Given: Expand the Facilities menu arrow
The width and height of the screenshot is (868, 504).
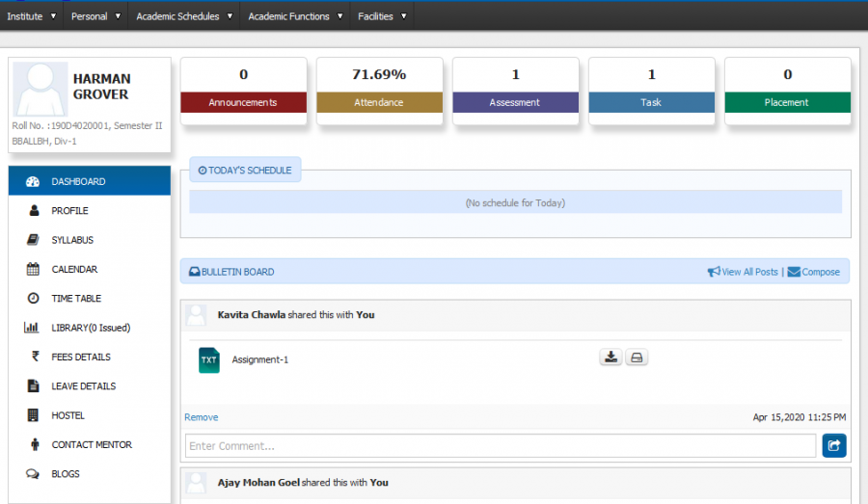Looking at the screenshot, I should tap(403, 16).
